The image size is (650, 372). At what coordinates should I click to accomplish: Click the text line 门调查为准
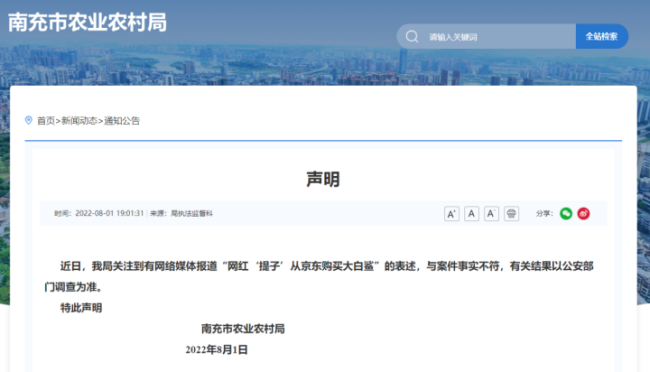[73, 287]
